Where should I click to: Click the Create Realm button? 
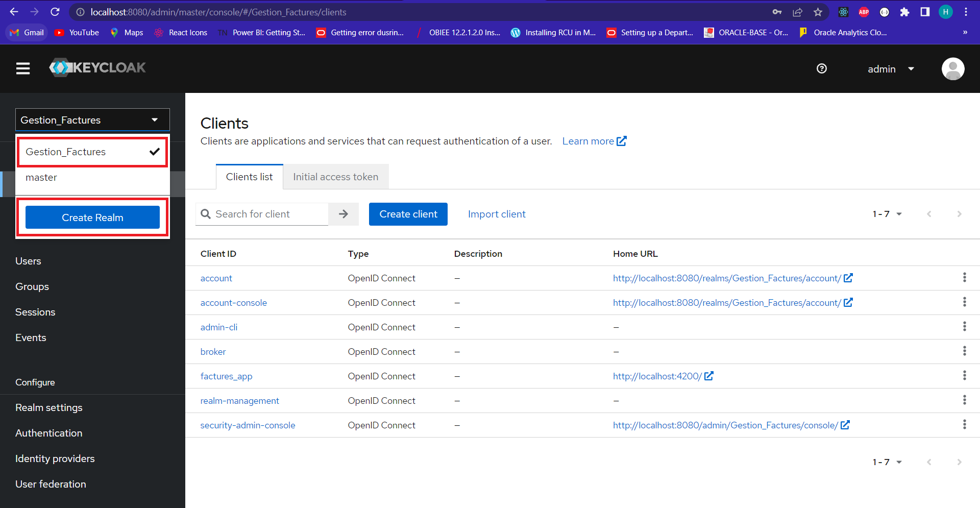click(x=92, y=217)
